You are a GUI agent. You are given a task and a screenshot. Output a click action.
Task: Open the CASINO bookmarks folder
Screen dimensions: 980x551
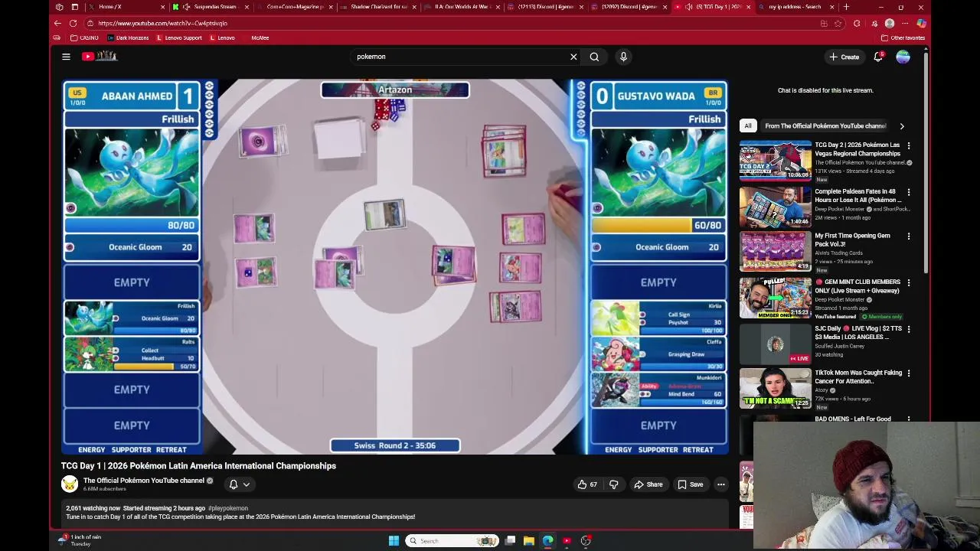point(84,37)
